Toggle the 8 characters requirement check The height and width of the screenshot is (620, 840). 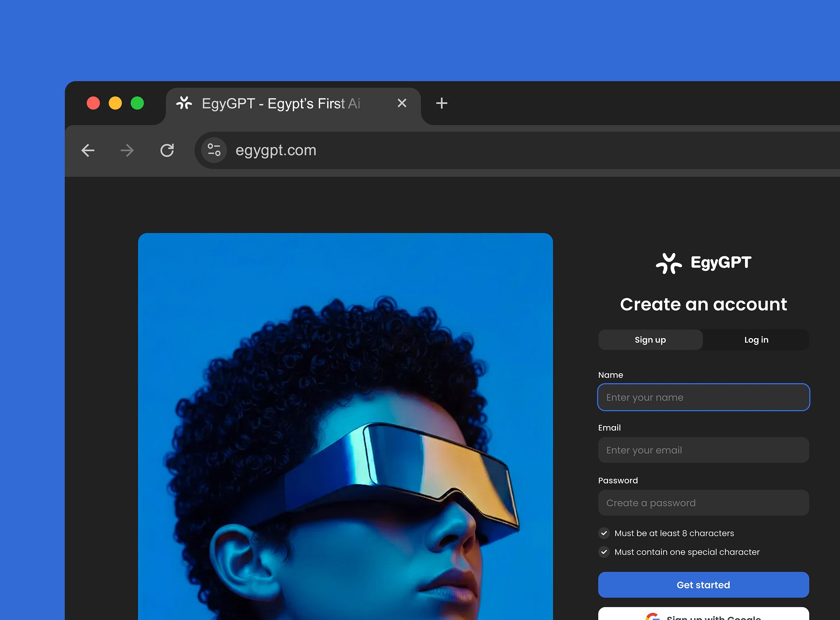pos(604,533)
